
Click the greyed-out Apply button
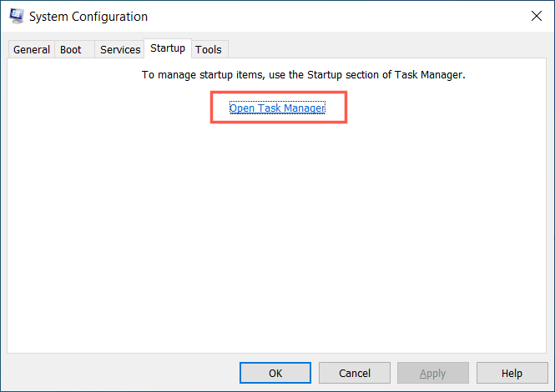point(432,373)
